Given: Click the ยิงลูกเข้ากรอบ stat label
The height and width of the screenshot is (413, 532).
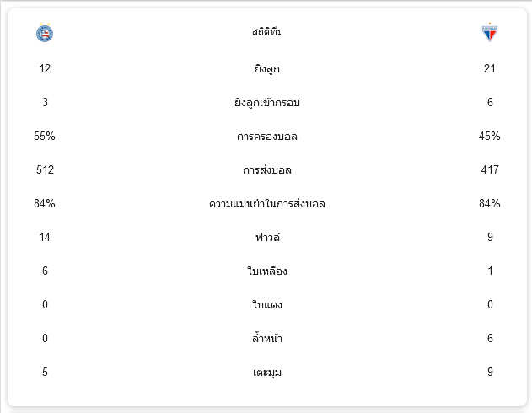Looking at the screenshot, I should [267, 102].
